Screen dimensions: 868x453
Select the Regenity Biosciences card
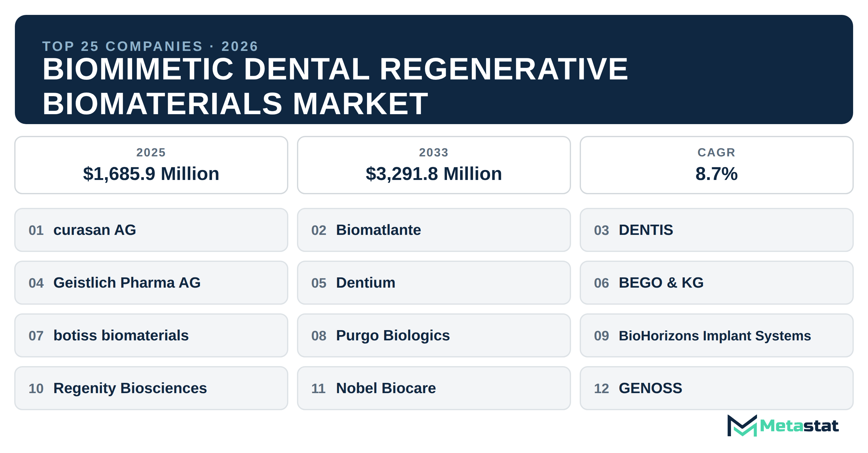(151, 388)
